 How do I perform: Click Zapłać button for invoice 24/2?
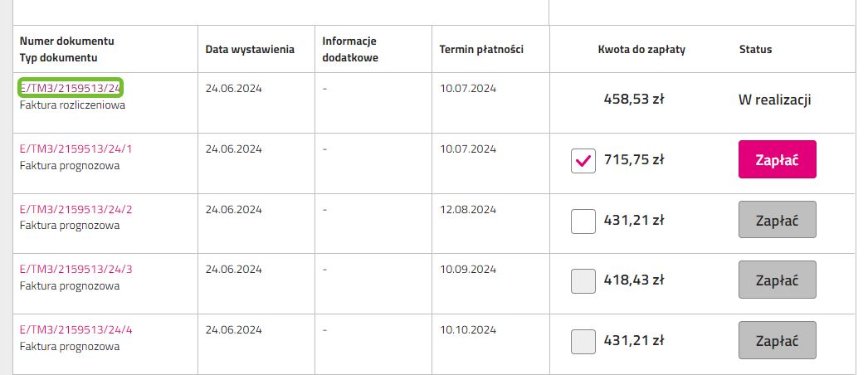point(778,220)
